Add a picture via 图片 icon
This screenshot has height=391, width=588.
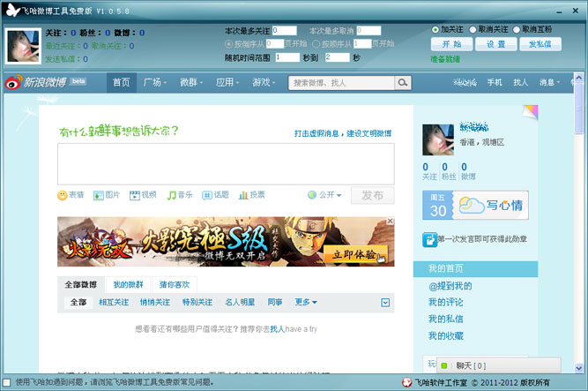coord(98,195)
